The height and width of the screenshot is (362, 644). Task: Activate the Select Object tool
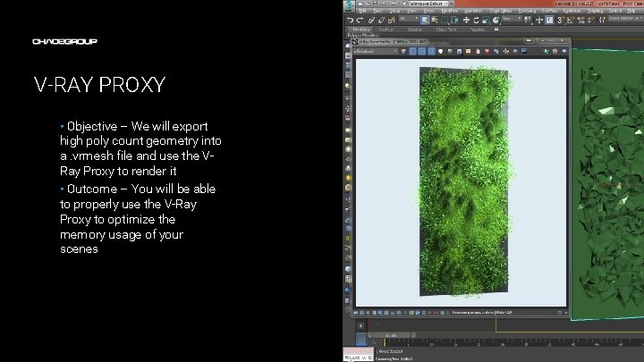pos(425,20)
